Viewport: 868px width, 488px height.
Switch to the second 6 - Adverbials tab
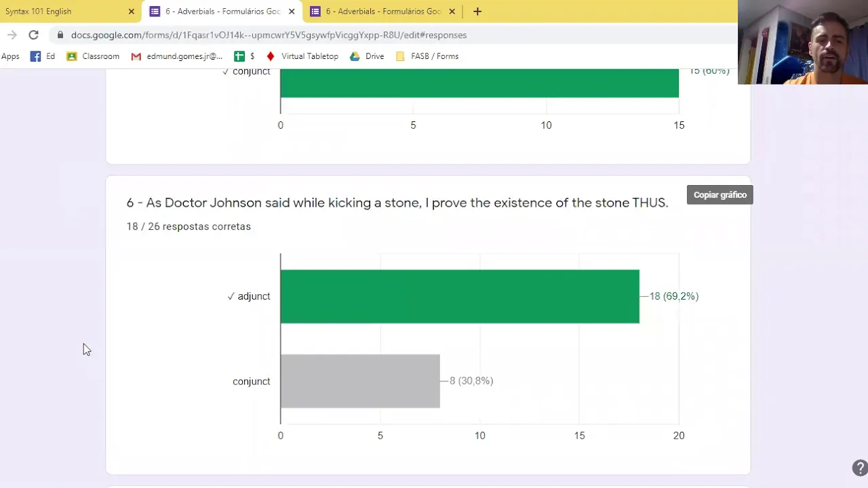click(x=382, y=12)
